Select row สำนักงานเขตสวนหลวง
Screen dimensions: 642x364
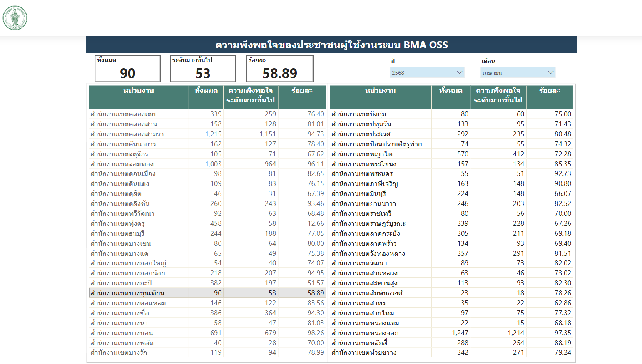[x=451, y=273]
